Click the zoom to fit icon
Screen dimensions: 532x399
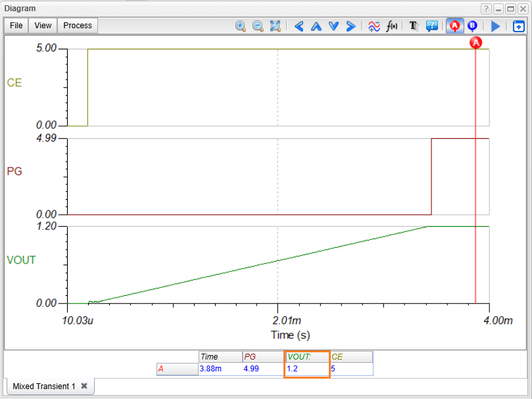click(276, 26)
